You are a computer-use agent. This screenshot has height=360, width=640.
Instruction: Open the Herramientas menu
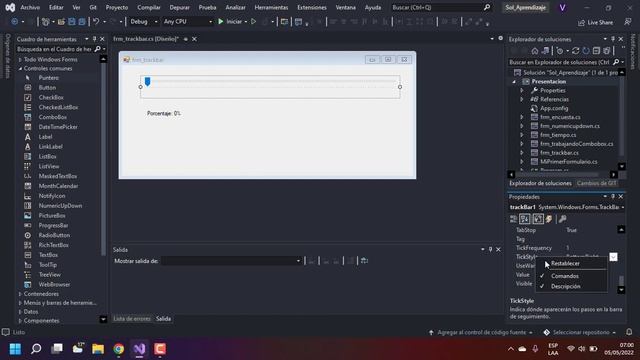tap(271, 7)
